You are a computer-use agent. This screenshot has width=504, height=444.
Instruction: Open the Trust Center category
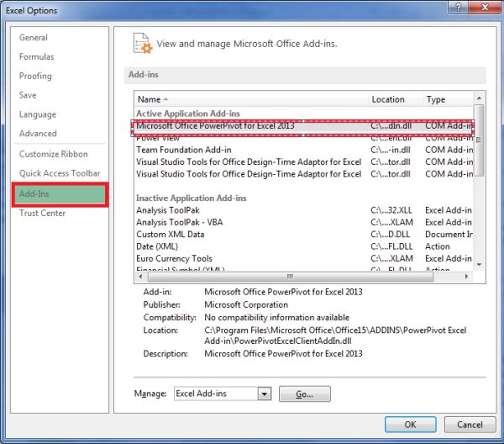click(x=43, y=213)
